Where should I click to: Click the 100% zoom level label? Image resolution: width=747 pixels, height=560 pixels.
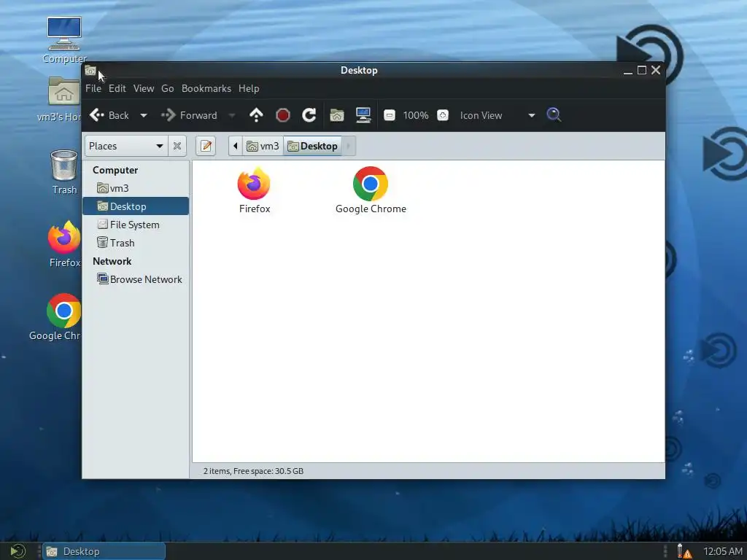click(x=416, y=115)
